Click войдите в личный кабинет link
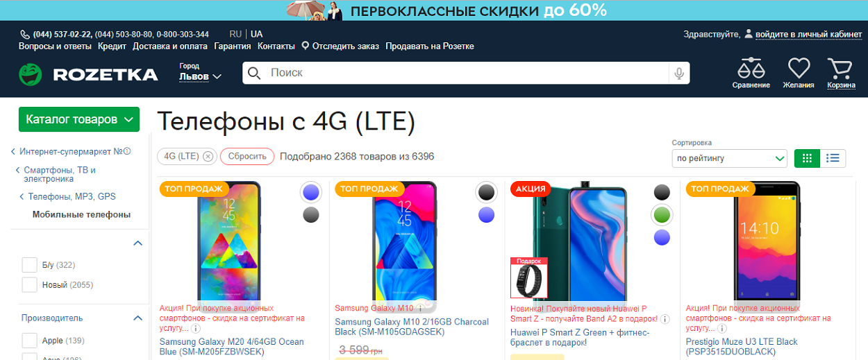Screen dimensions: 868x360 (x=809, y=33)
